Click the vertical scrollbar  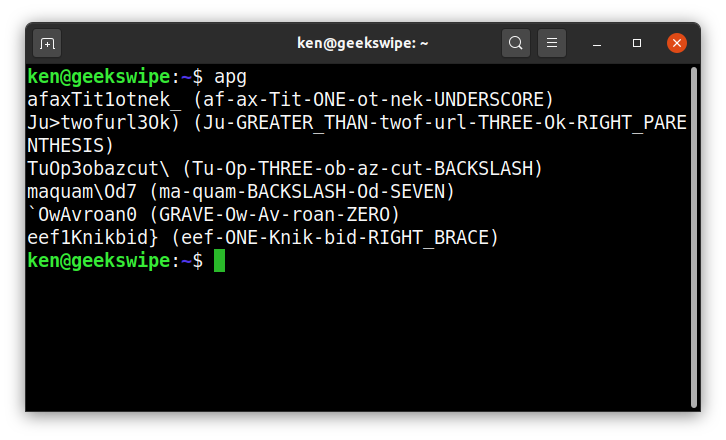click(694, 237)
